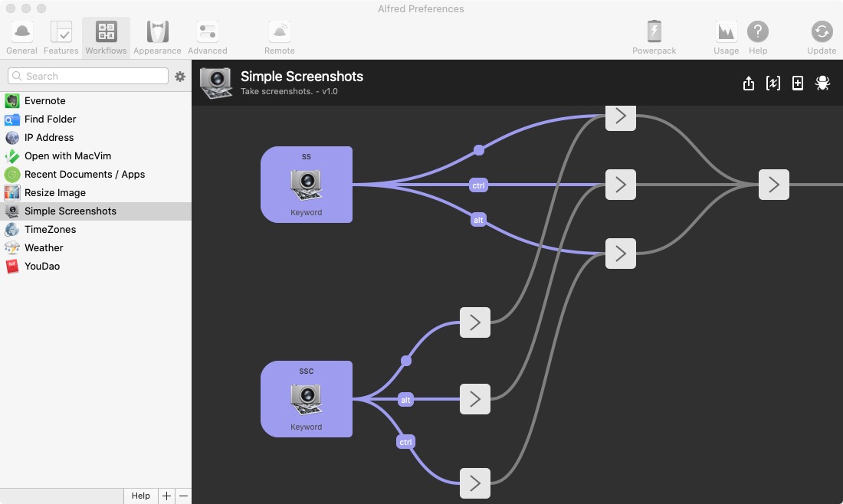Add a new workflow with plus button
843x504 pixels.
click(x=166, y=496)
